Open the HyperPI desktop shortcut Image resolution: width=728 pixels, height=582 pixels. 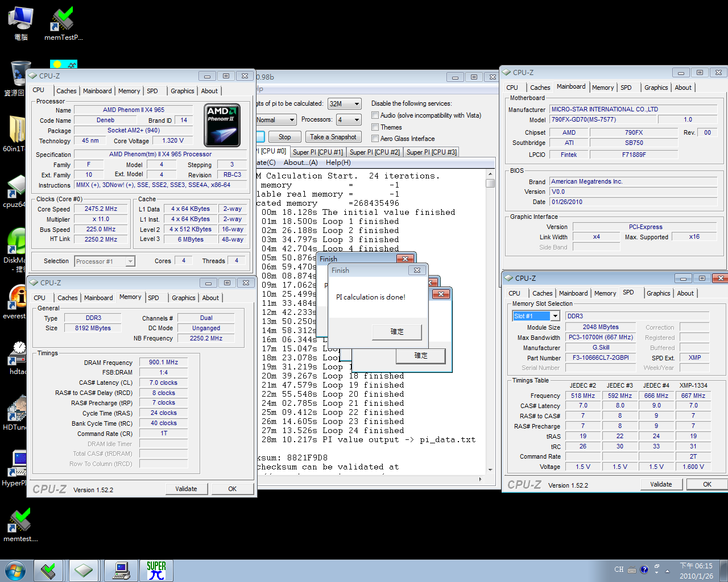[x=14, y=469]
